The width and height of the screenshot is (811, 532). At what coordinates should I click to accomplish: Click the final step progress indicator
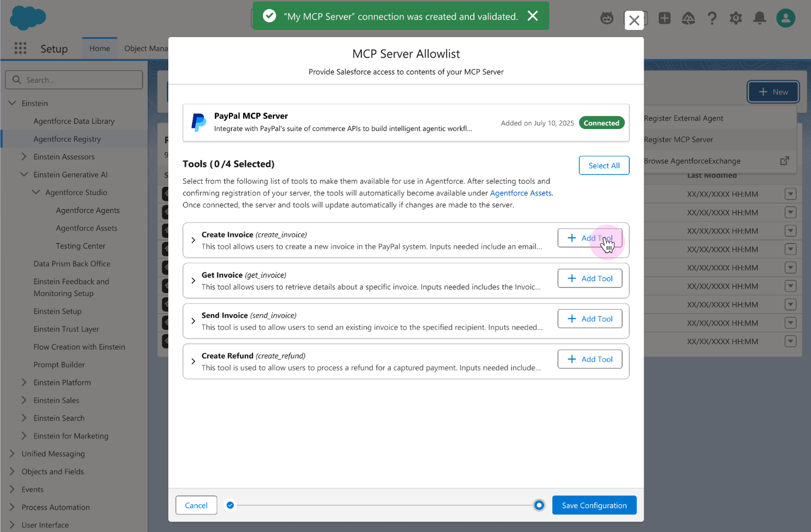[539, 505]
